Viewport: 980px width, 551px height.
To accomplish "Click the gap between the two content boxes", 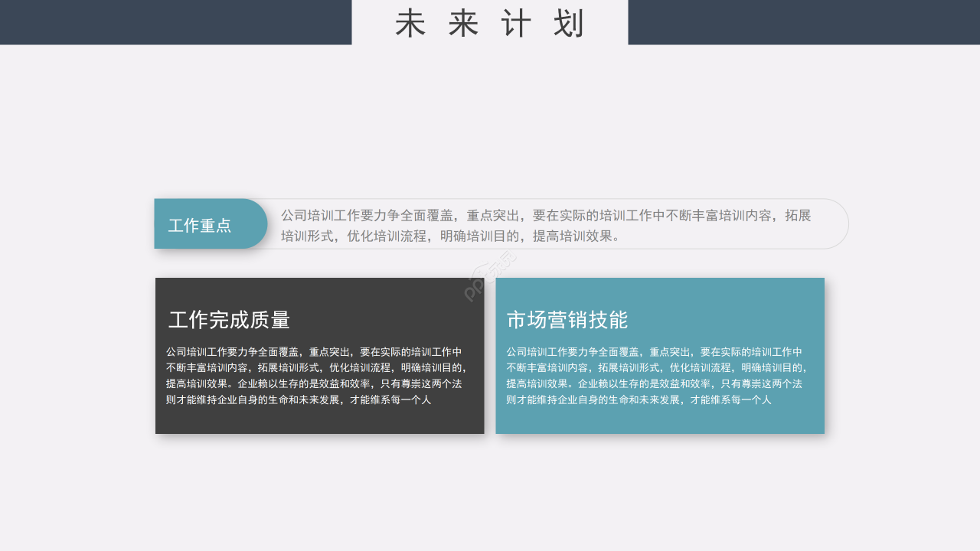I will pos(490,357).
